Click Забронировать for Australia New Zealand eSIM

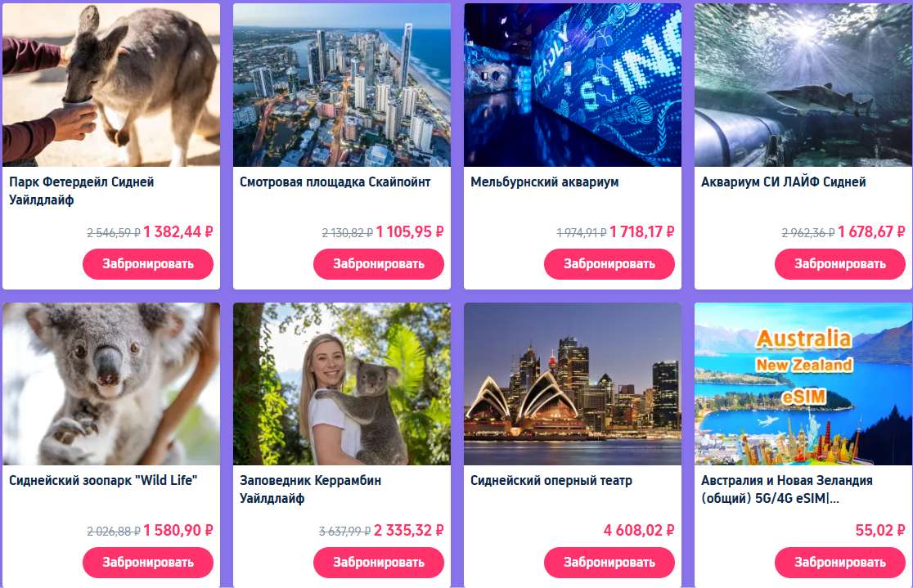839,563
